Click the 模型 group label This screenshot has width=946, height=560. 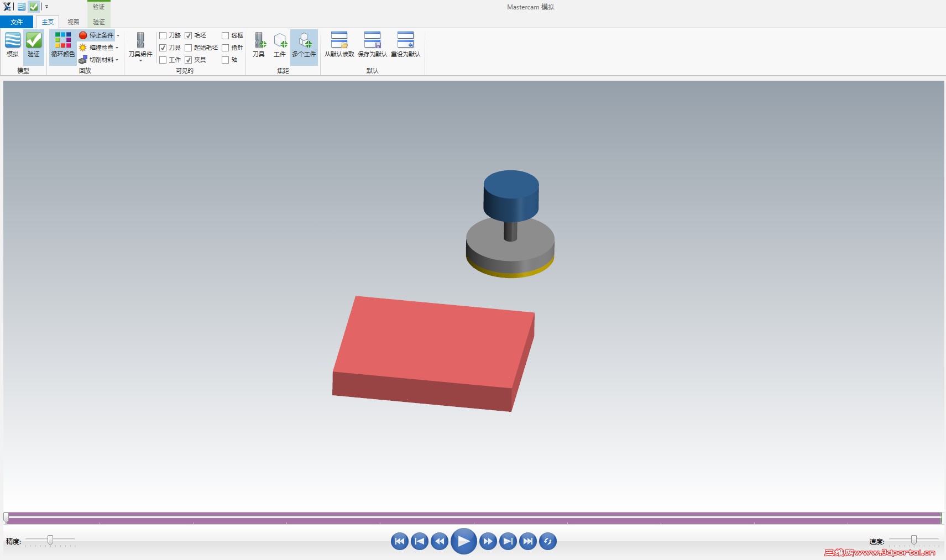pos(23,71)
